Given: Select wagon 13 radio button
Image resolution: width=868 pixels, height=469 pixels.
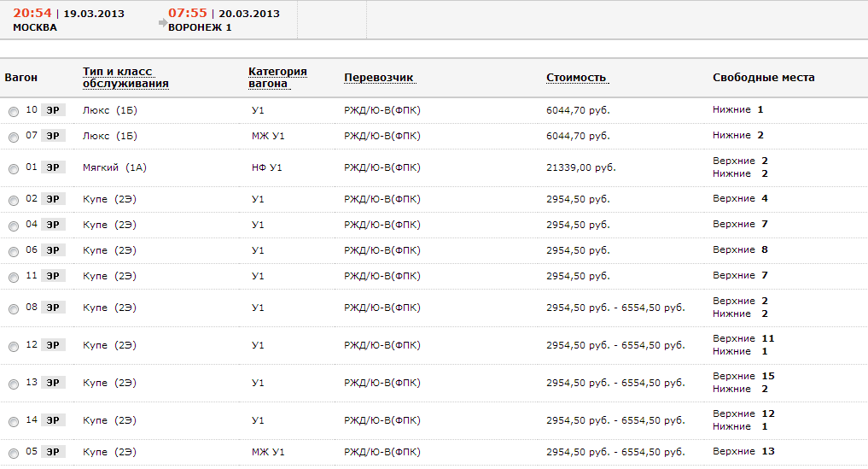Looking at the screenshot, I should 13,384.
